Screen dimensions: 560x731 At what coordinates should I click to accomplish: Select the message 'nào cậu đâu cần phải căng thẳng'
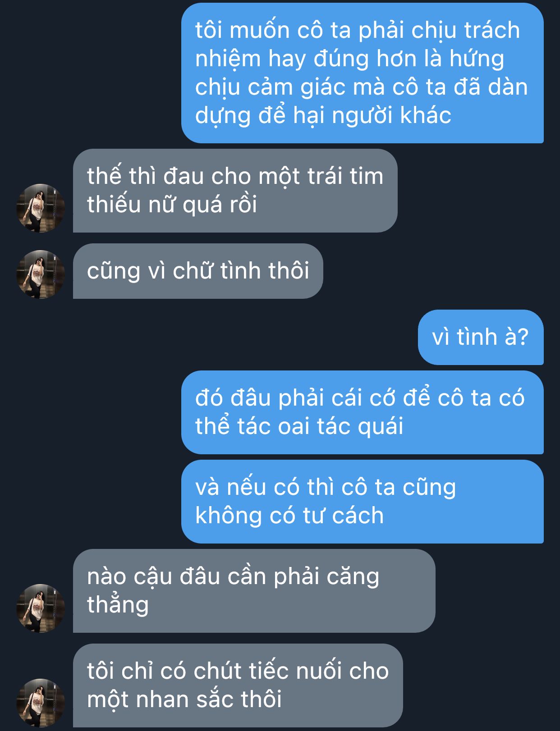click(x=254, y=591)
